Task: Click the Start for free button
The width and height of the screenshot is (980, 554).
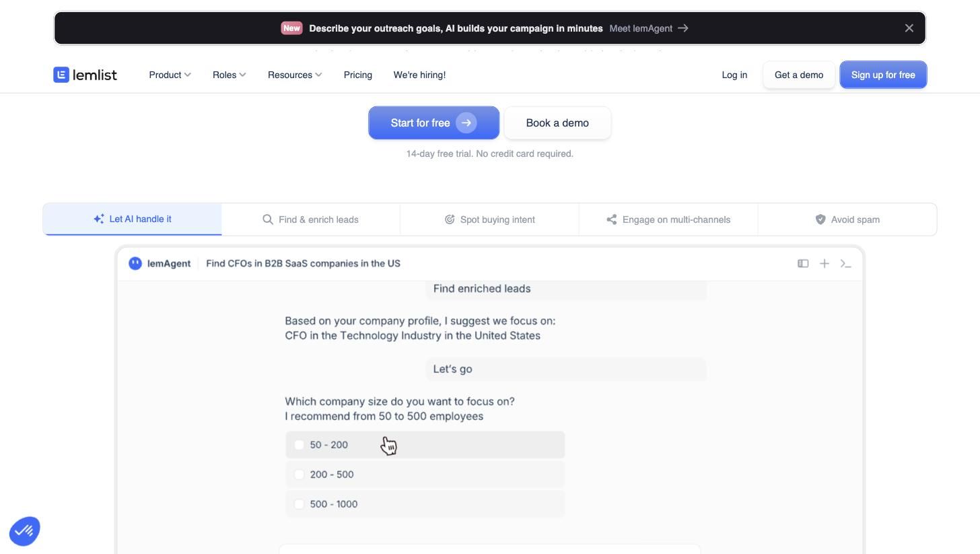Action: (434, 123)
